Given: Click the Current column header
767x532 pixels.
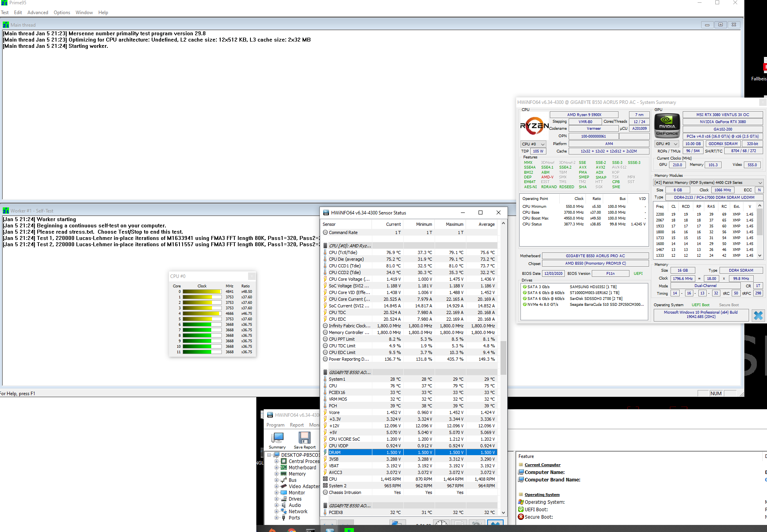Looking at the screenshot, I should 387,224.
